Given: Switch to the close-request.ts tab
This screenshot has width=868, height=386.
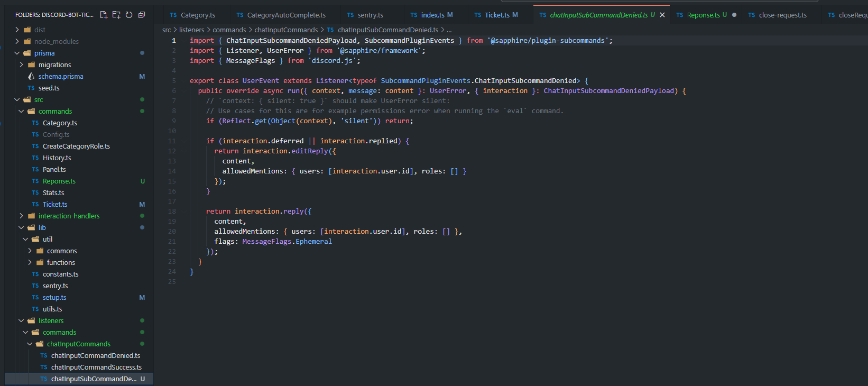Looking at the screenshot, I should (x=782, y=15).
